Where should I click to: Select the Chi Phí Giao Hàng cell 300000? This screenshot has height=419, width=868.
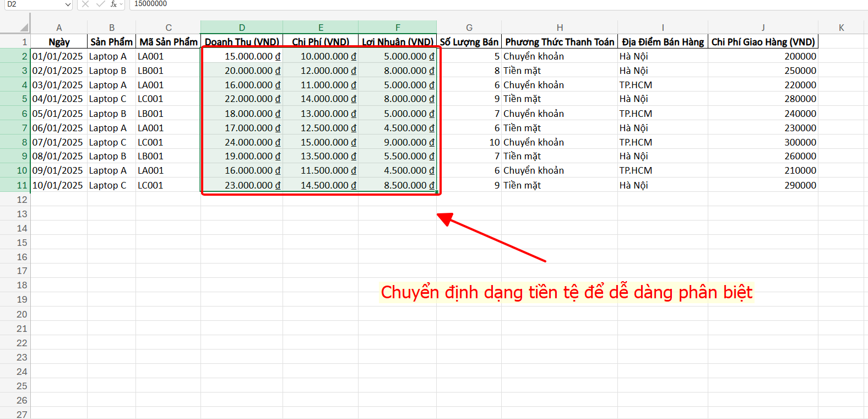(x=763, y=142)
